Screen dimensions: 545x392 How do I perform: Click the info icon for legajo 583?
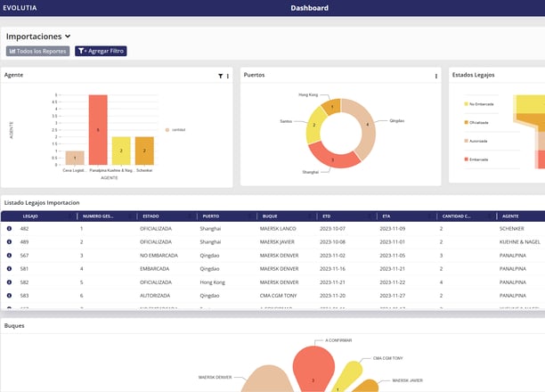(10, 295)
